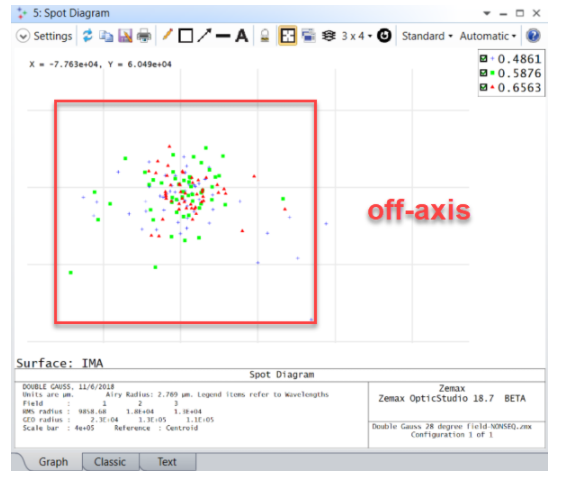Open the Automatic dropdown menu

point(488,36)
